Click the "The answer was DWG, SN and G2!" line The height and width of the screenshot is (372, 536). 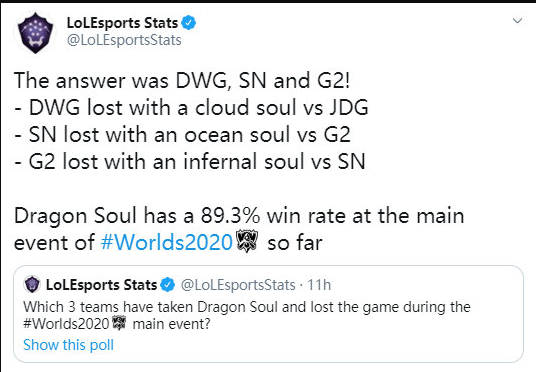click(182, 81)
